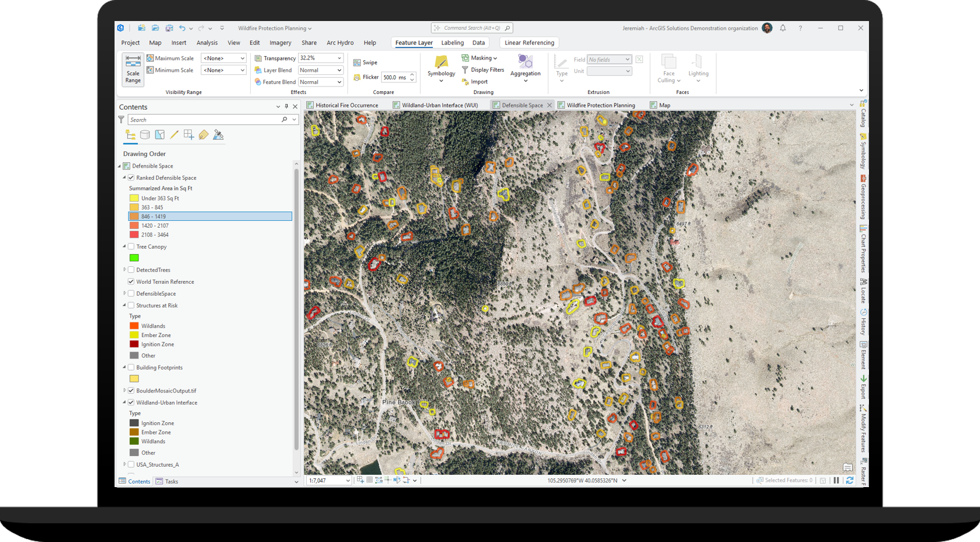Click inside the Contents search box
Screen dimensions: 980x542
coord(205,119)
